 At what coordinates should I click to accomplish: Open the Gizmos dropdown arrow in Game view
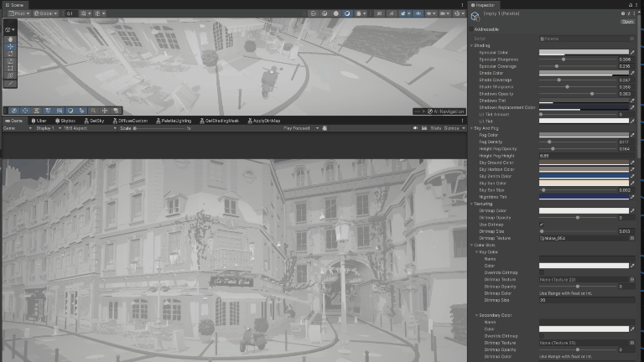(464, 128)
